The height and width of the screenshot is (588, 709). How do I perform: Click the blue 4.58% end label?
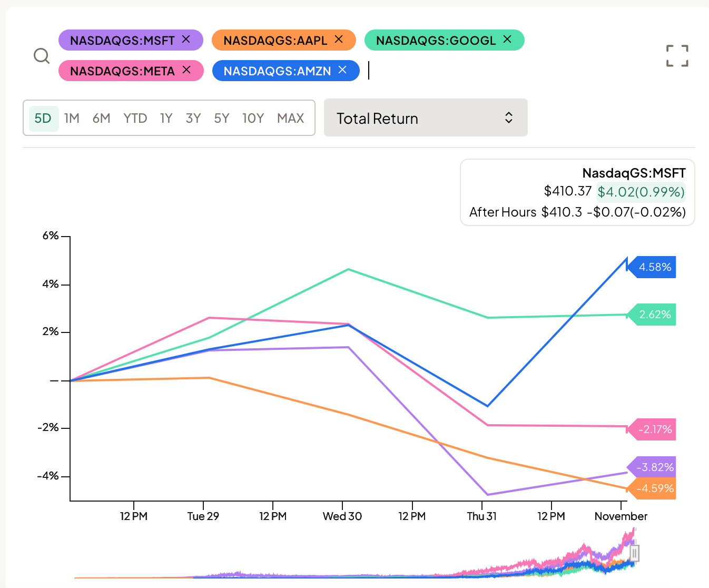(x=652, y=267)
